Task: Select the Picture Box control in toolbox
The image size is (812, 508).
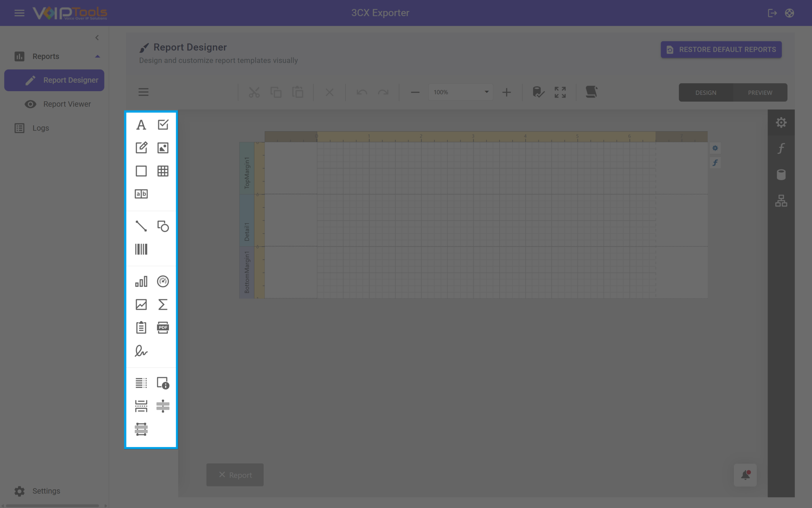Action: pos(163,148)
